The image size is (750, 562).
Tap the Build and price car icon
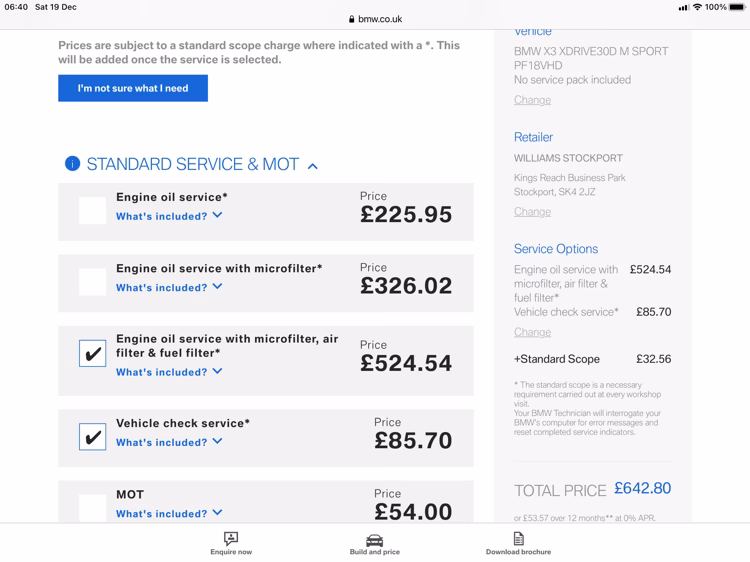pyautogui.click(x=375, y=539)
